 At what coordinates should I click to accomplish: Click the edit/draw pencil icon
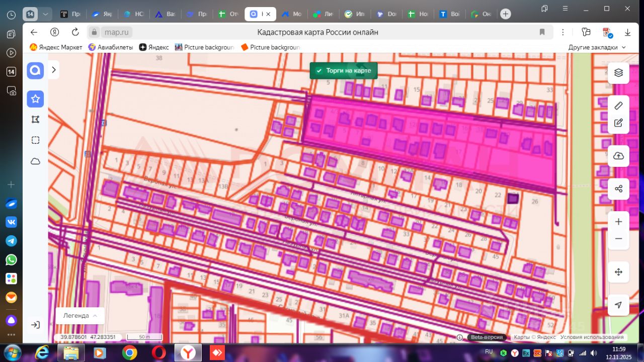618,123
